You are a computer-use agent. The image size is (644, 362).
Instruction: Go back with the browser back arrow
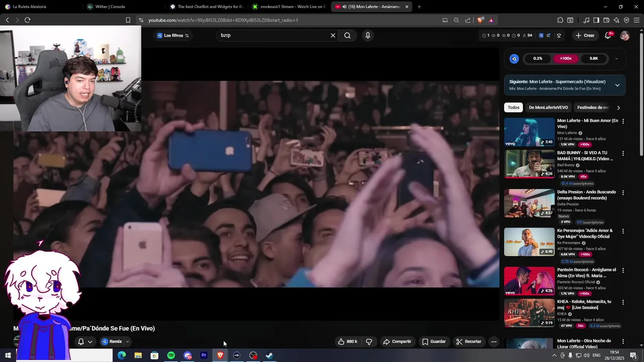[8, 20]
